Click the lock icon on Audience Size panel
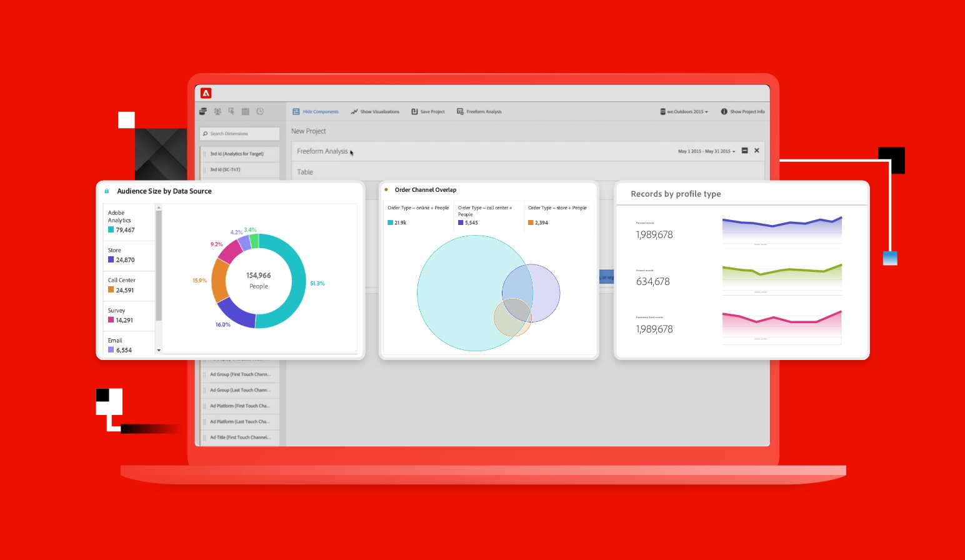The height and width of the screenshot is (560, 965). (106, 191)
